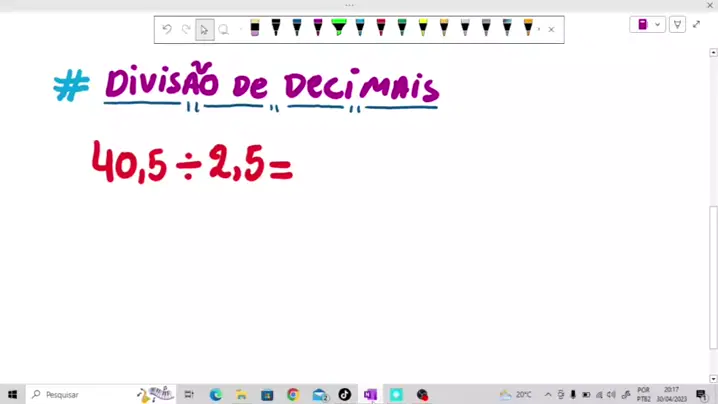Toggle the full page view arrows

click(x=697, y=24)
